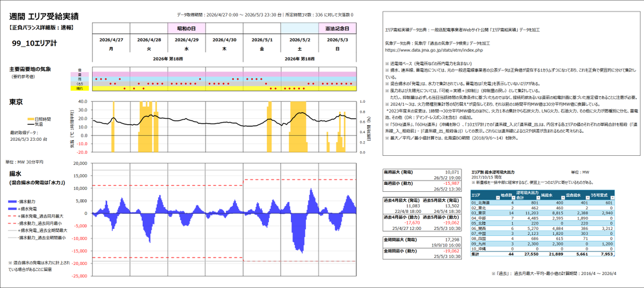Viewport: 644px width, 288px height.
Task: Click the 主要需要地の気象 section heading
Action: [x=30, y=69]
